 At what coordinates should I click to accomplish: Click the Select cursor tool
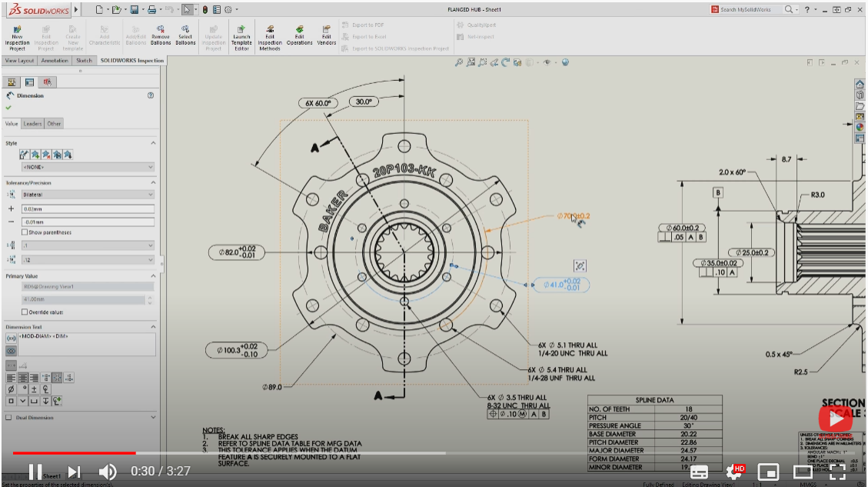click(x=187, y=9)
